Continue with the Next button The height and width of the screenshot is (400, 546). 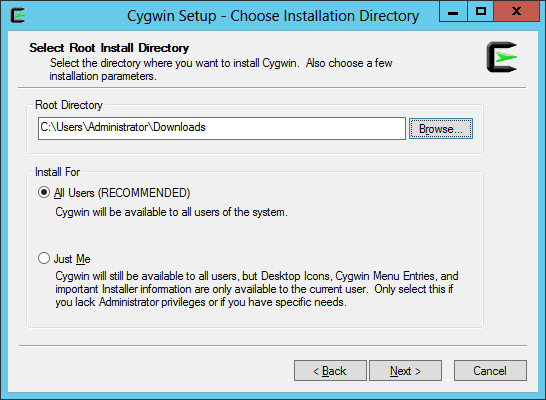405,371
